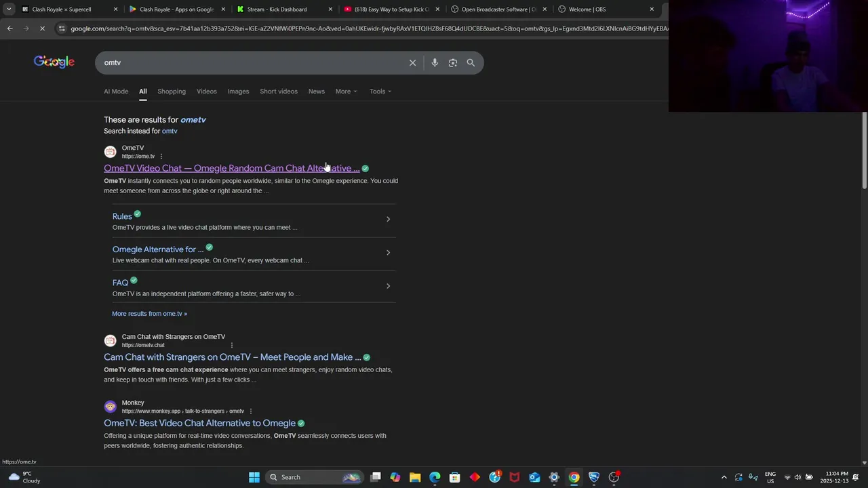Click the Google logo

point(54,62)
